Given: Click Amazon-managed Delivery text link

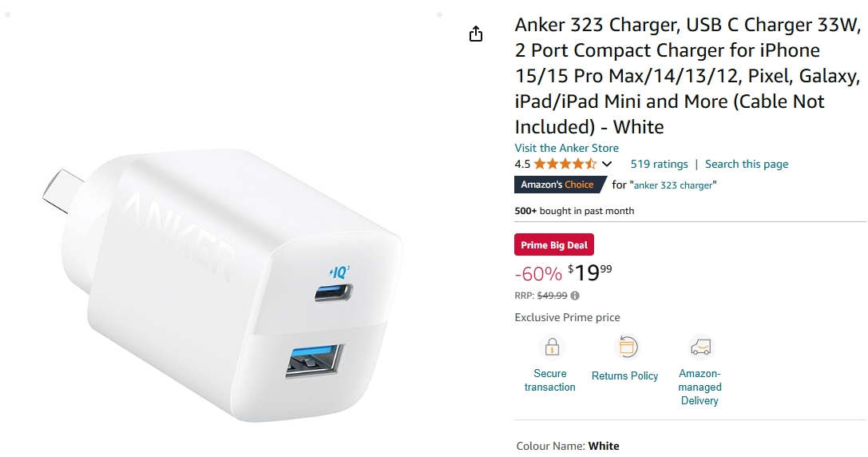Looking at the screenshot, I should [700, 387].
